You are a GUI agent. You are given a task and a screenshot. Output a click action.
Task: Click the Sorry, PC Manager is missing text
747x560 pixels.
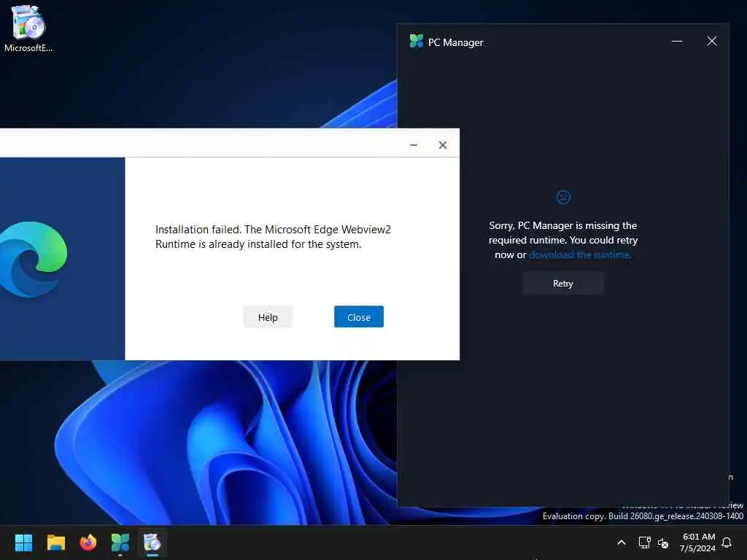pyautogui.click(x=563, y=240)
